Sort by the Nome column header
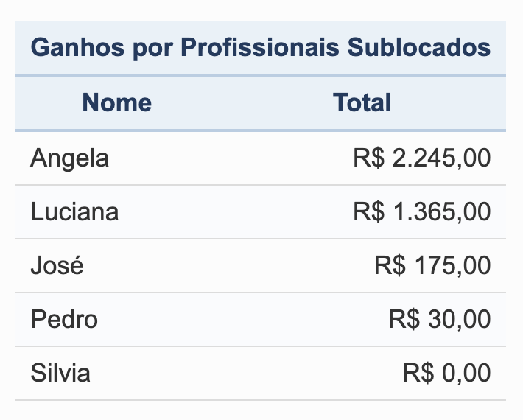The image size is (523, 420). pyautogui.click(x=117, y=102)
